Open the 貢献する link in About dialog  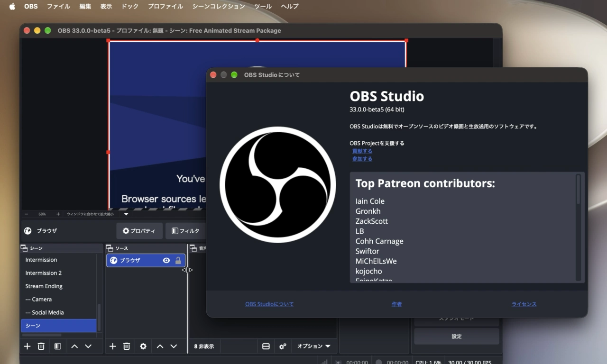(x=362, y=151)
